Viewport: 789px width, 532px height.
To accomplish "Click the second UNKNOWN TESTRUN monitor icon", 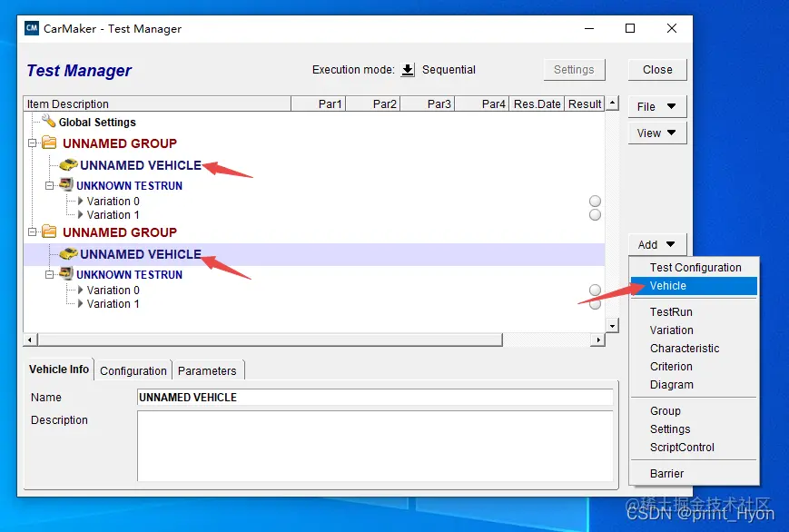I will (66, 274).
